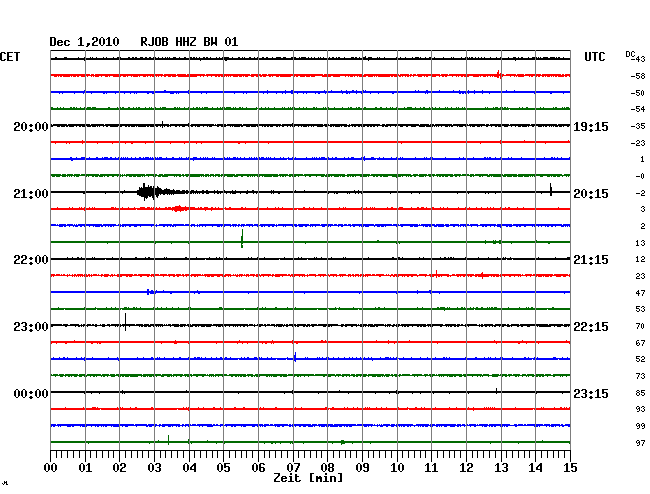Click the "CET" time zone label
Image resolution: width=650 pixels, height=494 pixels.
tap(10, 57)
